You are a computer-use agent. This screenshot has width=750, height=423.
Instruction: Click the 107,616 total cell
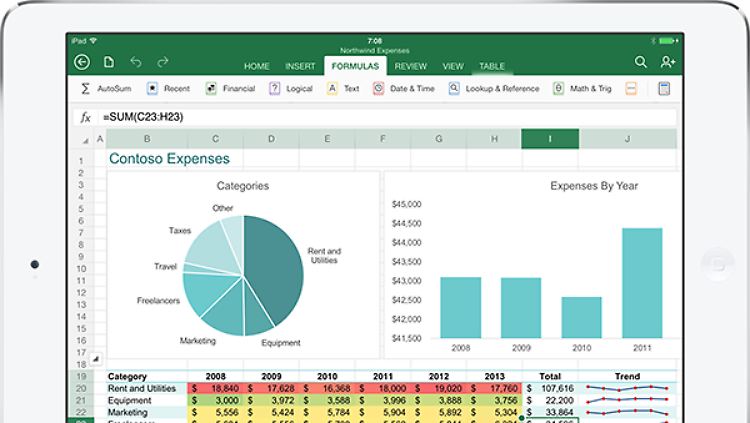(x=550, y=389)
